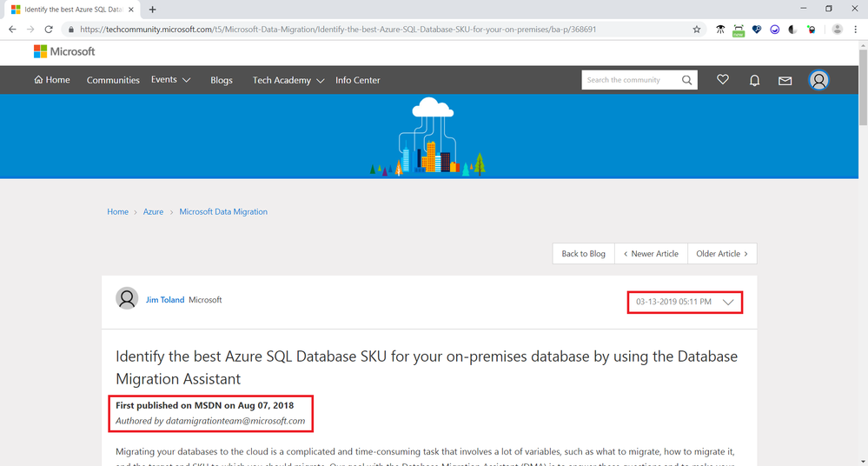Image resolution: width=868 pixels, height=466 pixels.
Task: Open the Blogs menu item
Action: point(222,80)
